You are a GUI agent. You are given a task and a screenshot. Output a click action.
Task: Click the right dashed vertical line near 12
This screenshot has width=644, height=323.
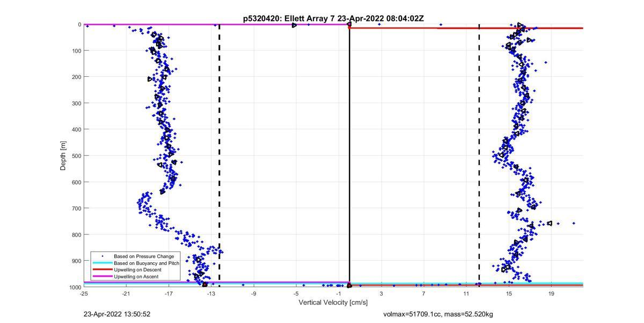tap(479, 156)
